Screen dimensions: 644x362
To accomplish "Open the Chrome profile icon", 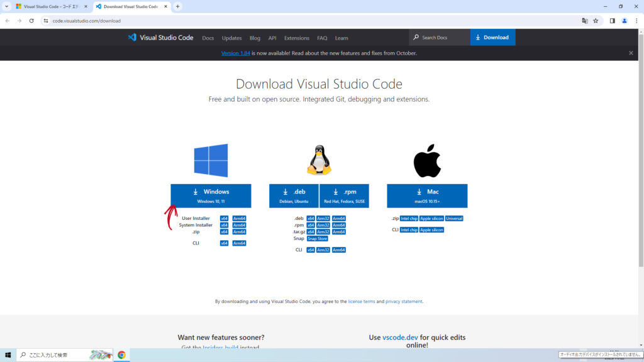I will pyautogui.click(x=625, y=21).
